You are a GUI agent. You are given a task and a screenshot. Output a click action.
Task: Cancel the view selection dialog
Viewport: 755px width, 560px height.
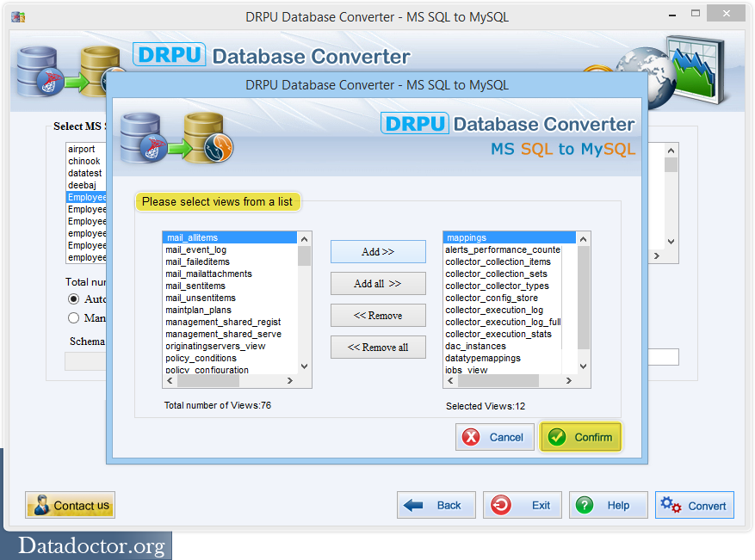(494, 437)
